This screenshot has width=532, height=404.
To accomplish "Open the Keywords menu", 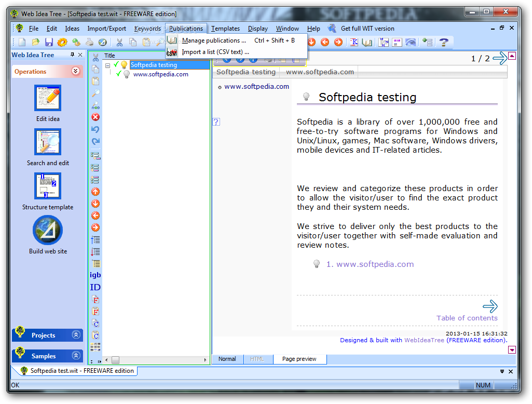I will [147, 29].
